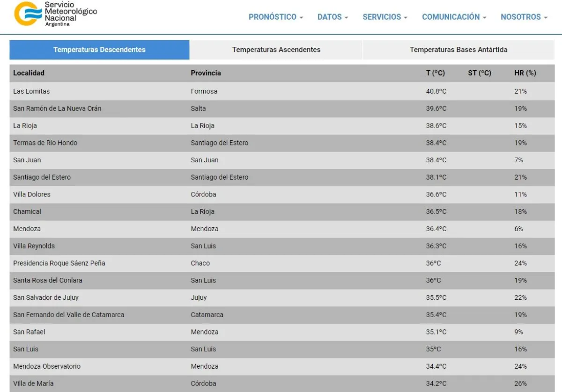
Task: Click the Villa Dolores locality
Action: click(32, 195)
